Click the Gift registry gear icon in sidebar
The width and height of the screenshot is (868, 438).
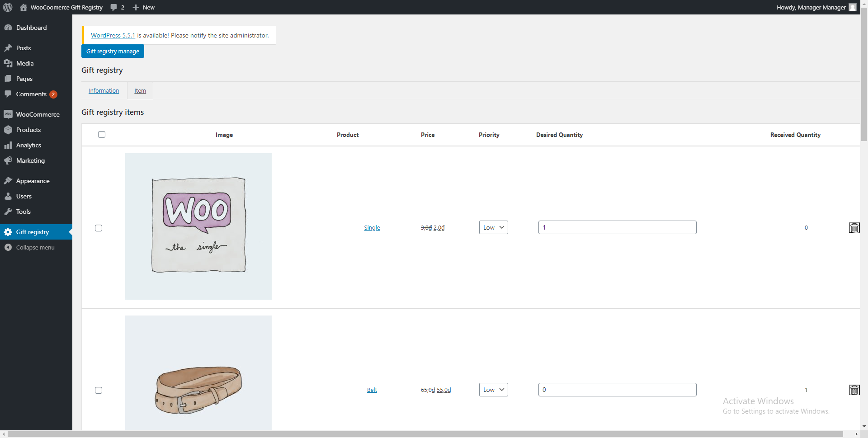point(8,232)
